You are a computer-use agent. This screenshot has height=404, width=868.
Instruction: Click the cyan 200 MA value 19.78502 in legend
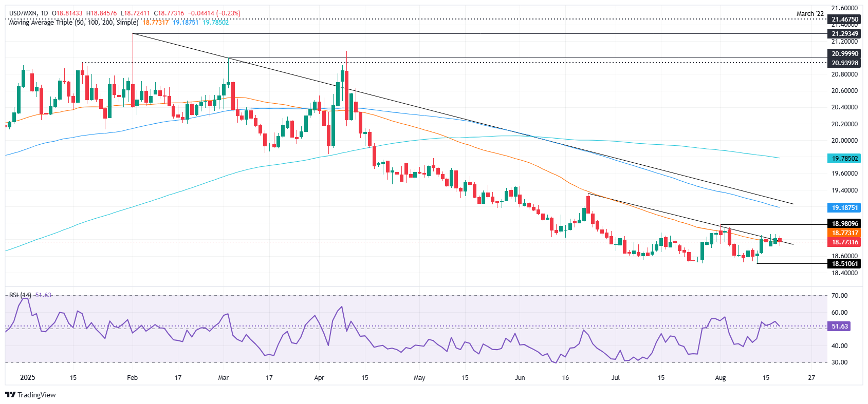click(216, 23)
